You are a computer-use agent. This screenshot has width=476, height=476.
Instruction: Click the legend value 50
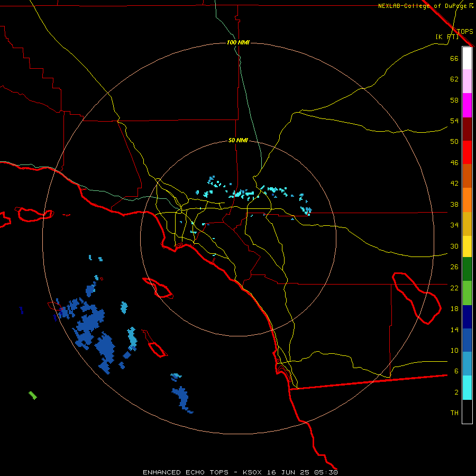point(454,141)
